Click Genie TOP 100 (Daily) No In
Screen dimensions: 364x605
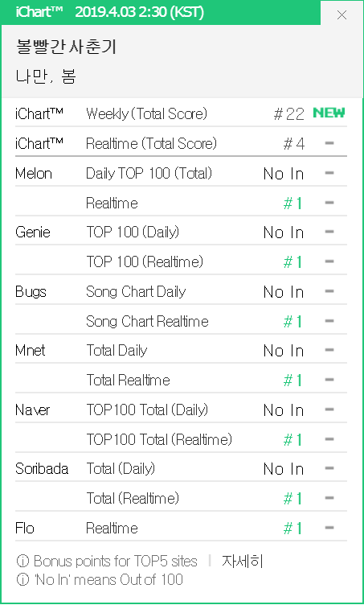click(284, 233)
